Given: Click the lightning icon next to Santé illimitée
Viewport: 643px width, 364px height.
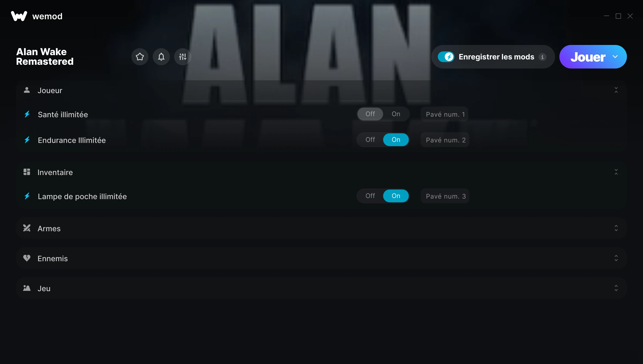Looking at the screenshot, I should pos(27,114).
